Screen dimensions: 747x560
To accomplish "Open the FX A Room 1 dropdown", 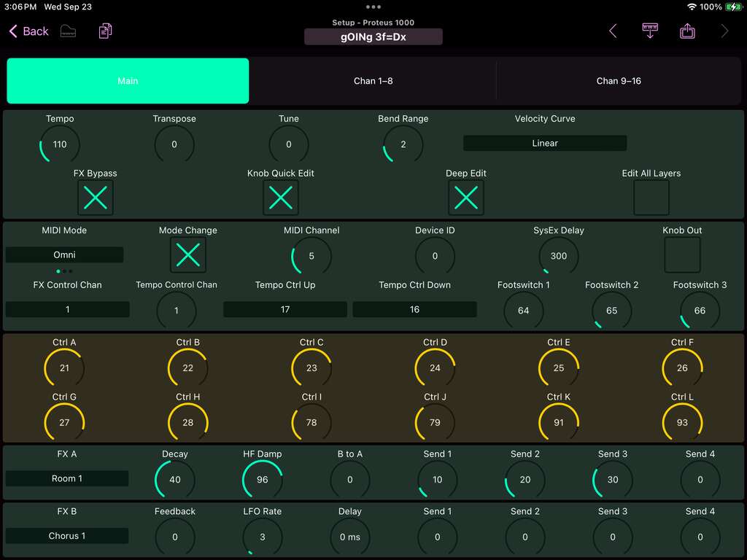I will click(x=67, y=478).
